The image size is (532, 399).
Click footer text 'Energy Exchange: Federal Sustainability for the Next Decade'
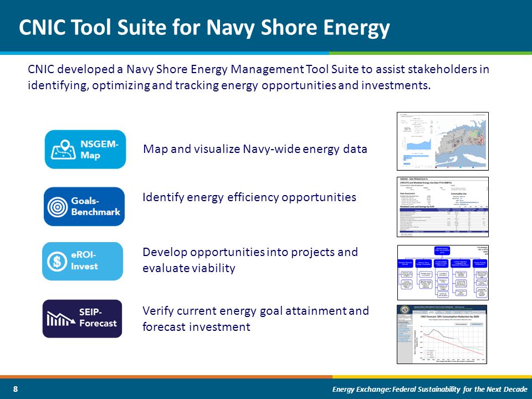tap(430, 389)
